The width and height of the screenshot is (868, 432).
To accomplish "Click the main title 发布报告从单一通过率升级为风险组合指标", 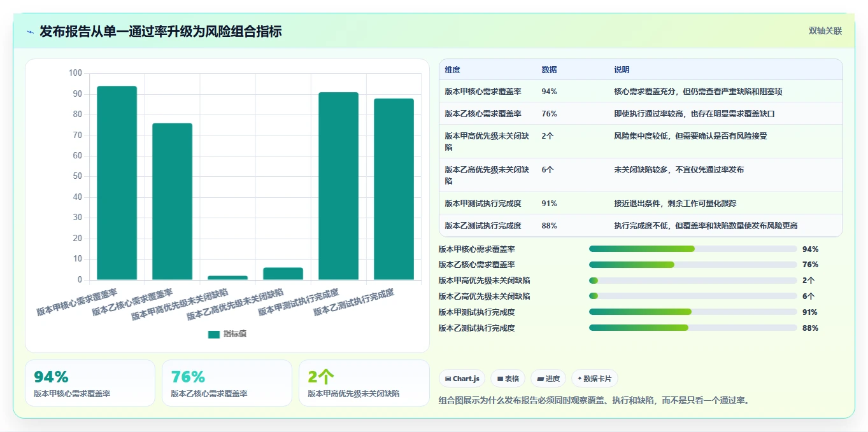I will [160, 31].
